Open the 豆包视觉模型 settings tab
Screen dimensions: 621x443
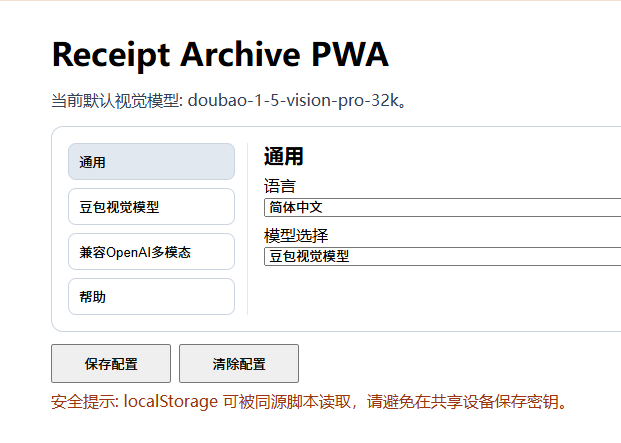(151, 207)
